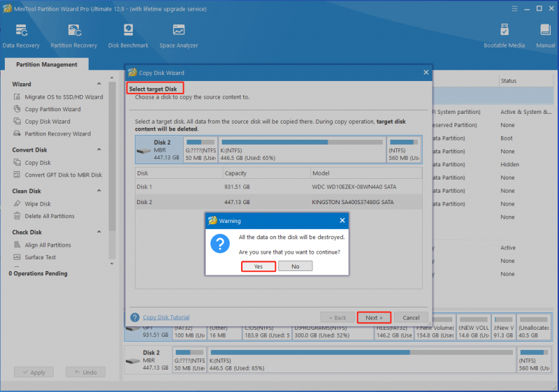The image size is (559, 392).
Task: Click Wipe Disk icon
Action: click(x=17, y=203)
